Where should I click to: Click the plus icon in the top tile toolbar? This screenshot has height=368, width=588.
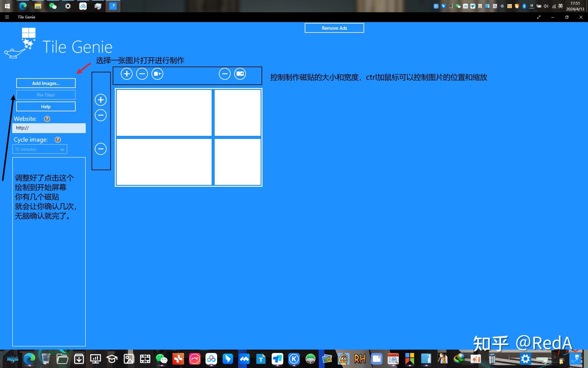tap(126, 74)
